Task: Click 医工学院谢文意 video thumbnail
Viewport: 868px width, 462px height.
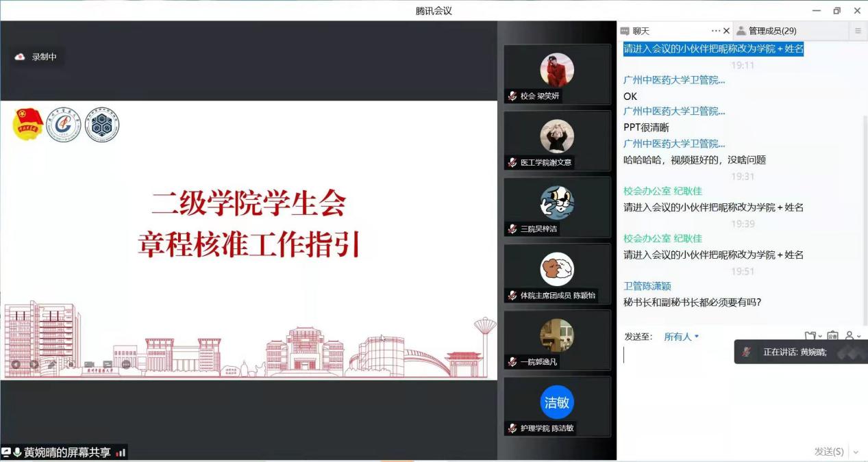Action: point(557,140)
